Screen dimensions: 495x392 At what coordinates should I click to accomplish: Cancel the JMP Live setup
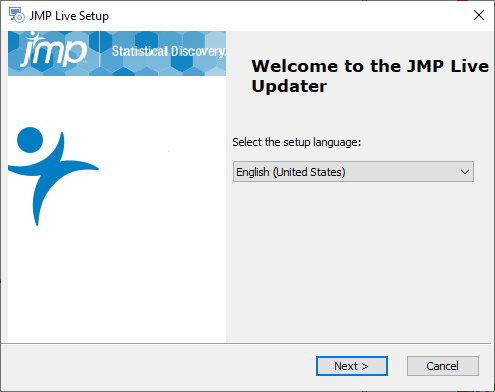pos(443,366)
